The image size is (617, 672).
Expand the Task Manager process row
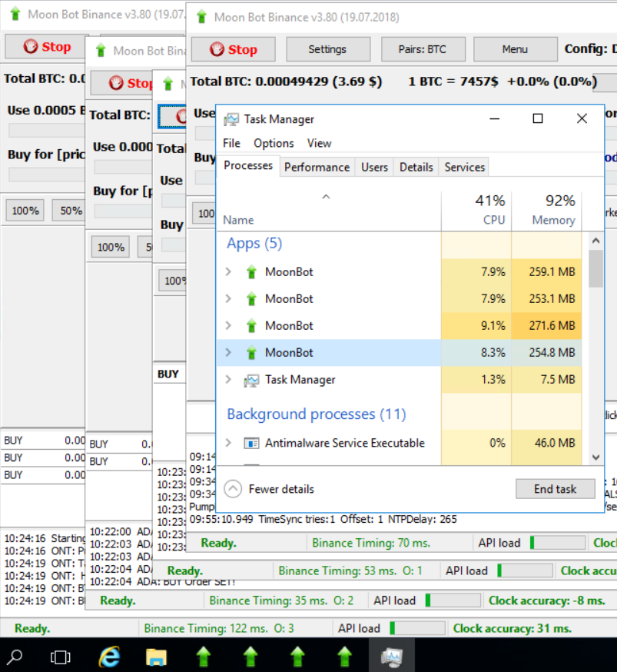[228, 380]
